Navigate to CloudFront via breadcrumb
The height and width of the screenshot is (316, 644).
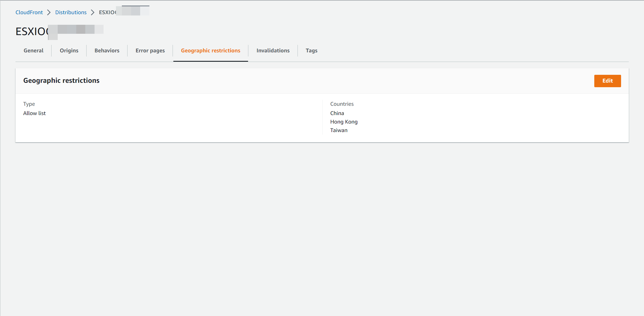pyautogui.click(x=29, y=12)
